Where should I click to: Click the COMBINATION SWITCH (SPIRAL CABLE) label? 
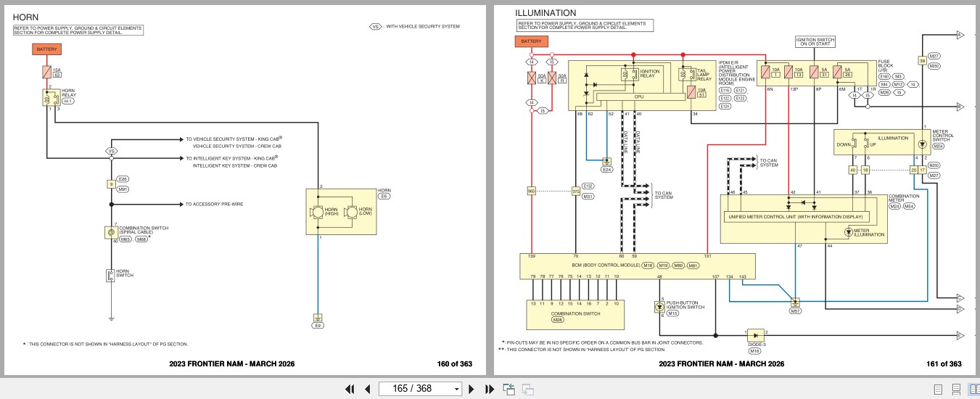click(144, 230)
